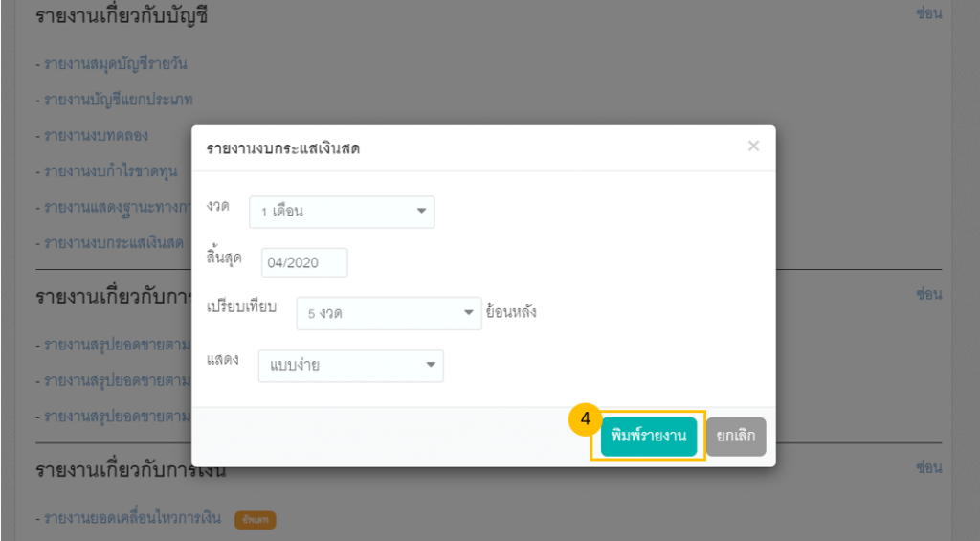The height and width of the screenshot is (541, 980).
Task: Collapse the รายงานเกี่ยวกับการเงิน section using ซ่อน
Action: coord(928,467)
